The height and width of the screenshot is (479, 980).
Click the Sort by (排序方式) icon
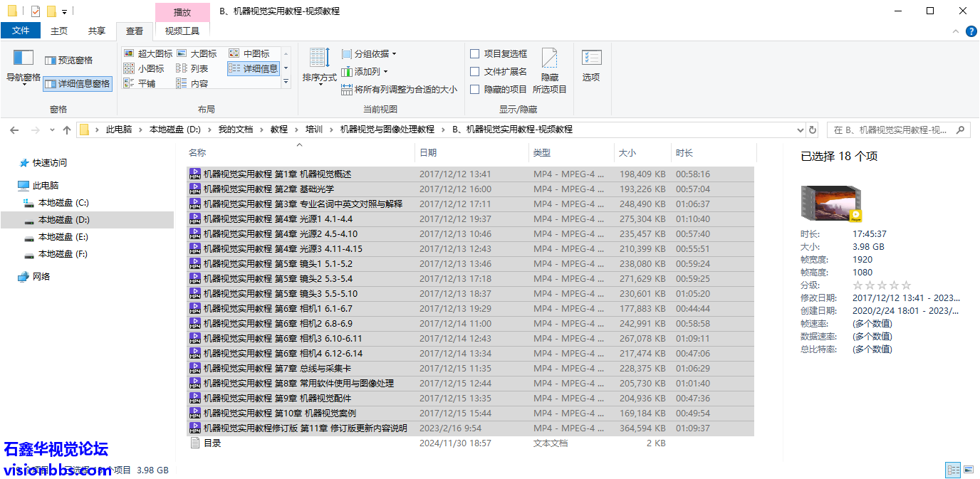click(318, 58)
